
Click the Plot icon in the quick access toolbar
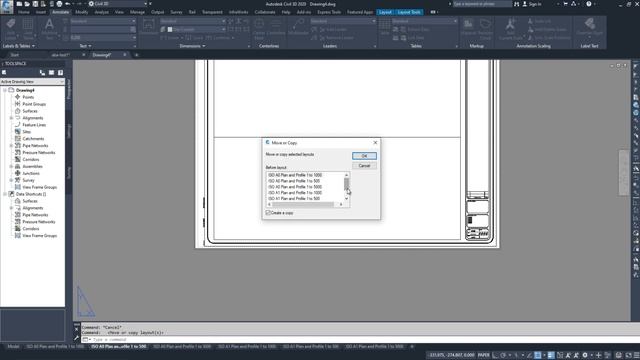point(59,4)
